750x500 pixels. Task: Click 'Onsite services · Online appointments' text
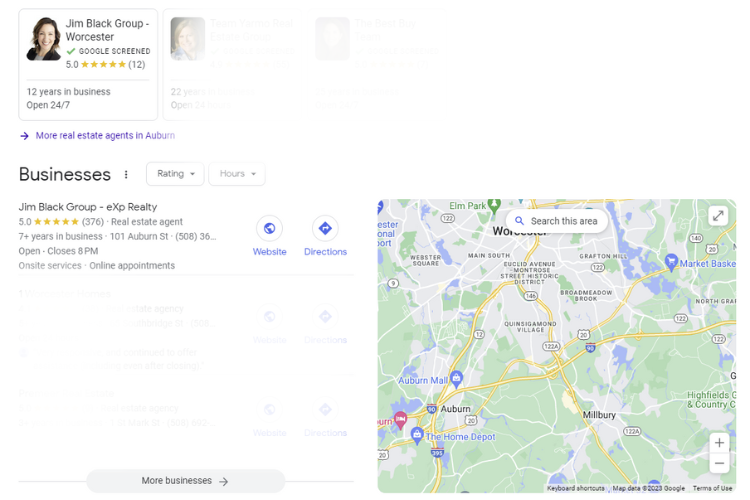(x=97, y=266)
